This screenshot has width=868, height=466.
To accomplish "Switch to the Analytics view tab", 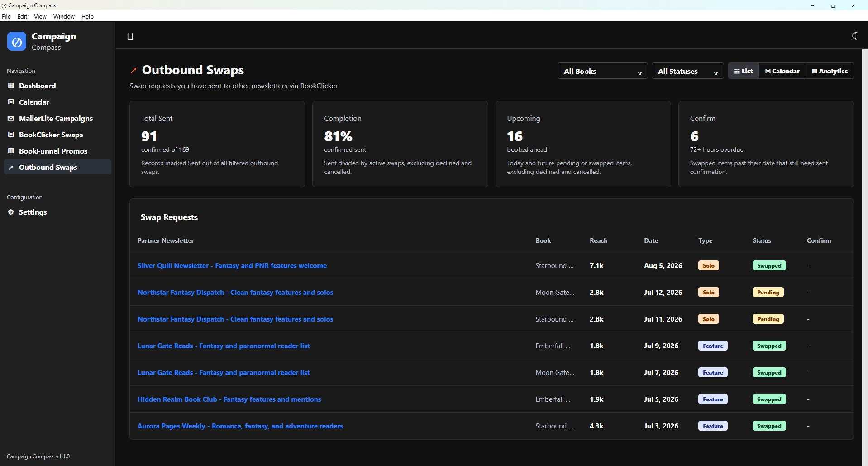I will [x=830, y=71].
